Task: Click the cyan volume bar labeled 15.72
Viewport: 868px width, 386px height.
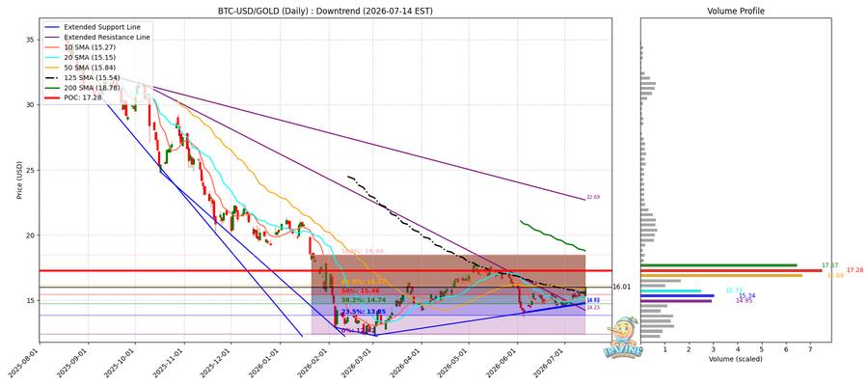Action: coord(670,290)
